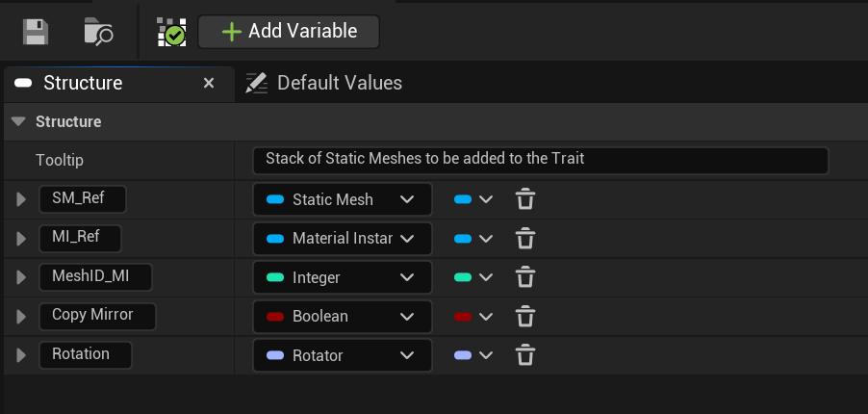This screenshot has width=868, height=414.
Task: Change container type for SM_Ref
Action: point(473,199)
